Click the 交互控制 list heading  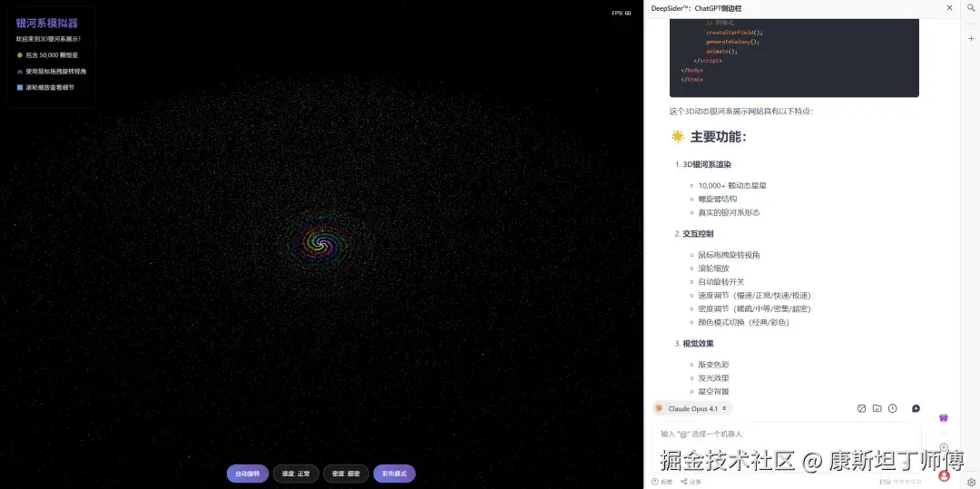698,233
